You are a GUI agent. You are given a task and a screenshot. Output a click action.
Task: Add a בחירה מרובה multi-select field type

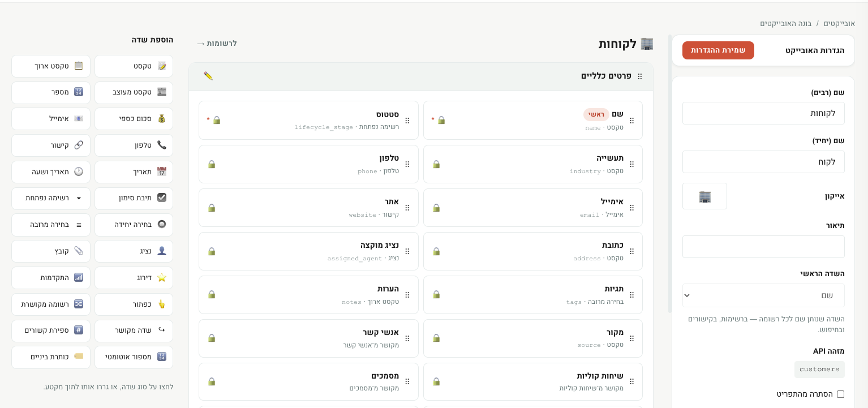[51, 225]
